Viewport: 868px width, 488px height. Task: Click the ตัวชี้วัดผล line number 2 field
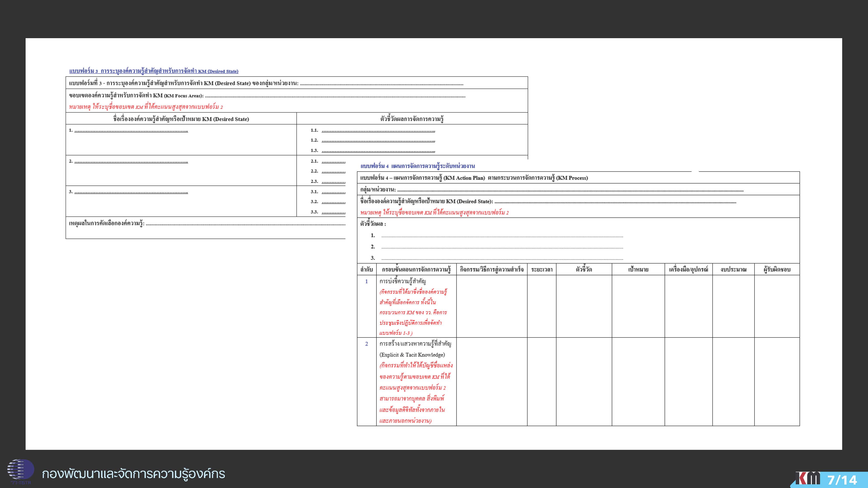(x=502, y=247)
